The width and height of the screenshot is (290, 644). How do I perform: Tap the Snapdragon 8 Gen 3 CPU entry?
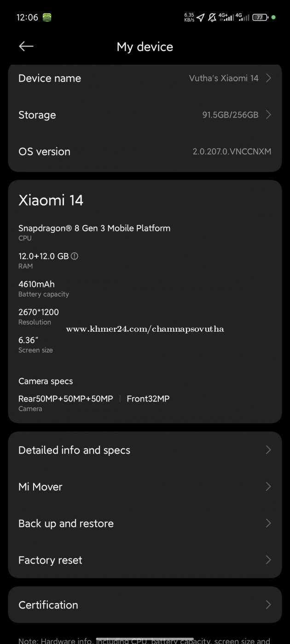coord(94,232)
